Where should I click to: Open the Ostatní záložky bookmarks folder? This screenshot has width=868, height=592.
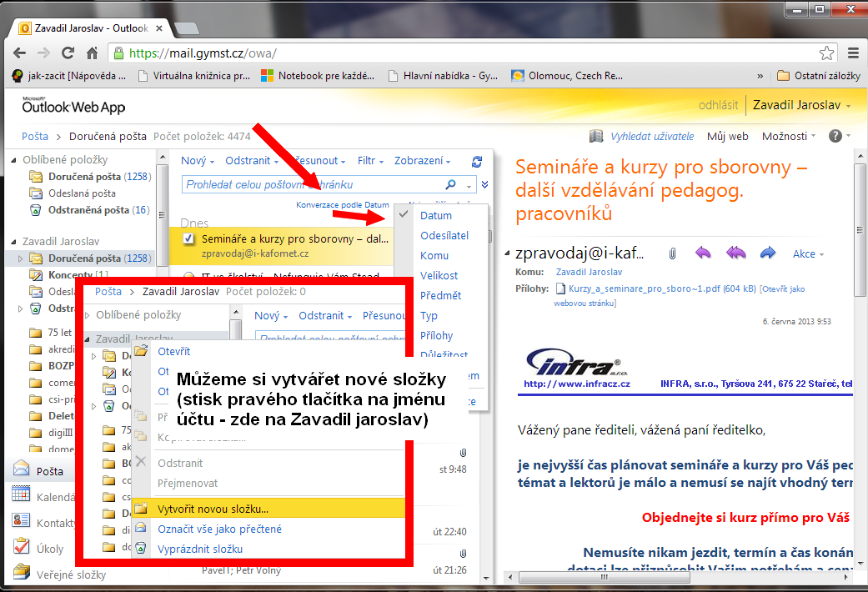click(x=819, y=76)
